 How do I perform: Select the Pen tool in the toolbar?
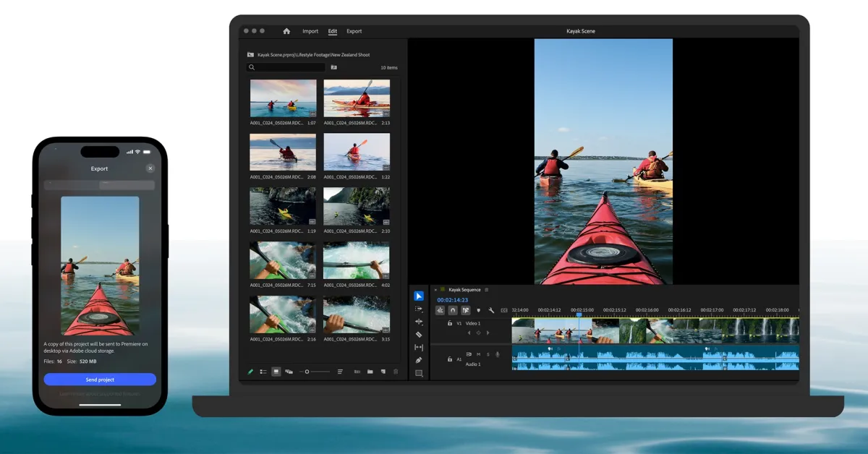click(x=419, y=360)
